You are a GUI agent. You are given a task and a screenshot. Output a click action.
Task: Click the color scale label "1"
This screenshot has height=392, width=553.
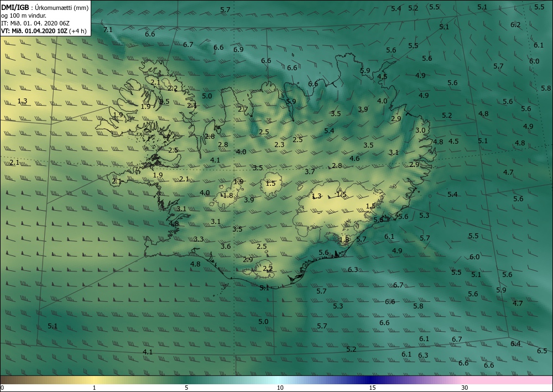[x=94, y=388]
